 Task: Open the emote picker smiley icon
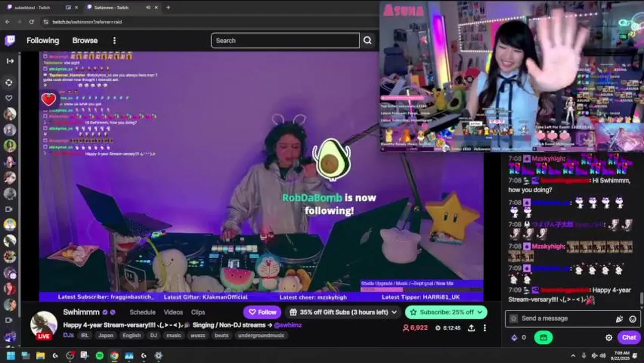(x=633, y=319)
